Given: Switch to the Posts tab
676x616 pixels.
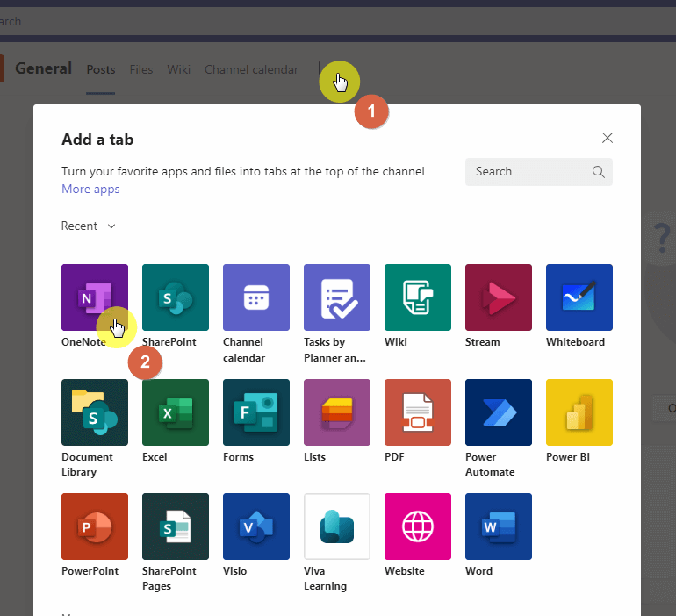Looking at the screenshot, I should pyautogui.click(x=100, y=69).
